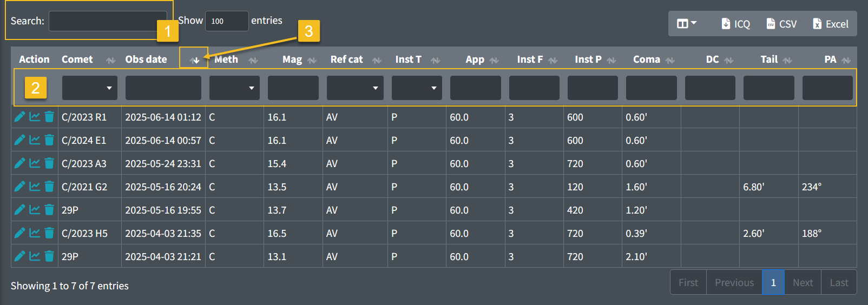Export table to Excel
The height and width of the screenshot is (305, 868).
tap(830, 24)
